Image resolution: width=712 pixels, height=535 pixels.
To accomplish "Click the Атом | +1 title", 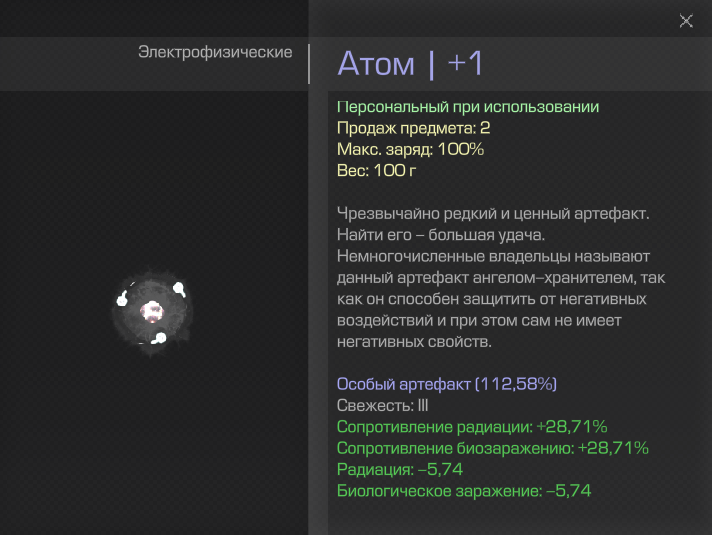I will [410, 64].
